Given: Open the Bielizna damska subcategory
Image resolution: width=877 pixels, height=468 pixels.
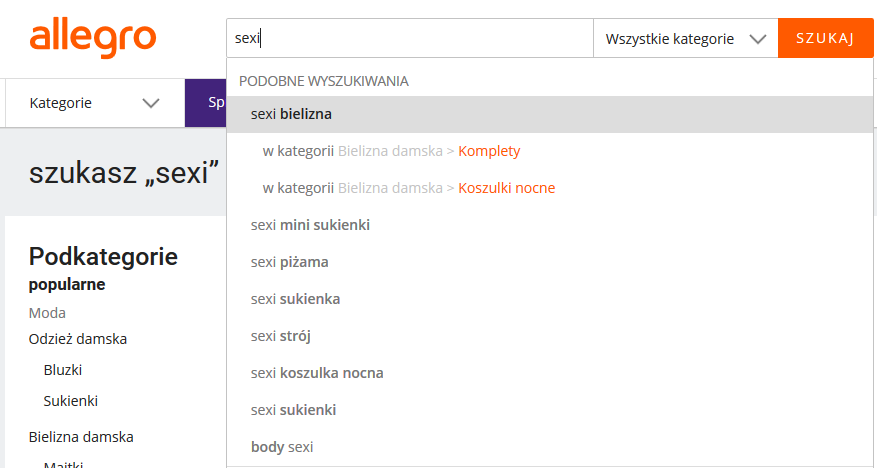Looking at the screenshot, I should click(81, 437).
